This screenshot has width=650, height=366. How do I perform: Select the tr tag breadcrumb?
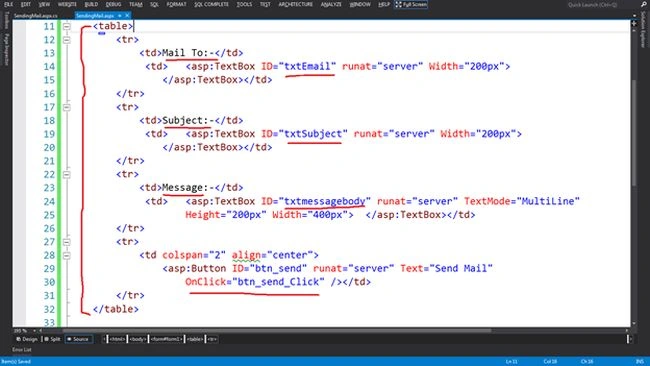(212, 339)
